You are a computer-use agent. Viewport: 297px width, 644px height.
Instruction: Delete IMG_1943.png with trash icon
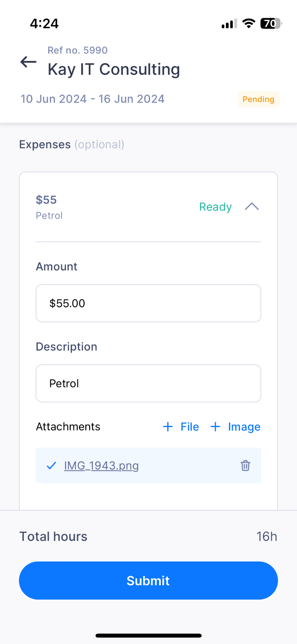(x=245, y=465)
